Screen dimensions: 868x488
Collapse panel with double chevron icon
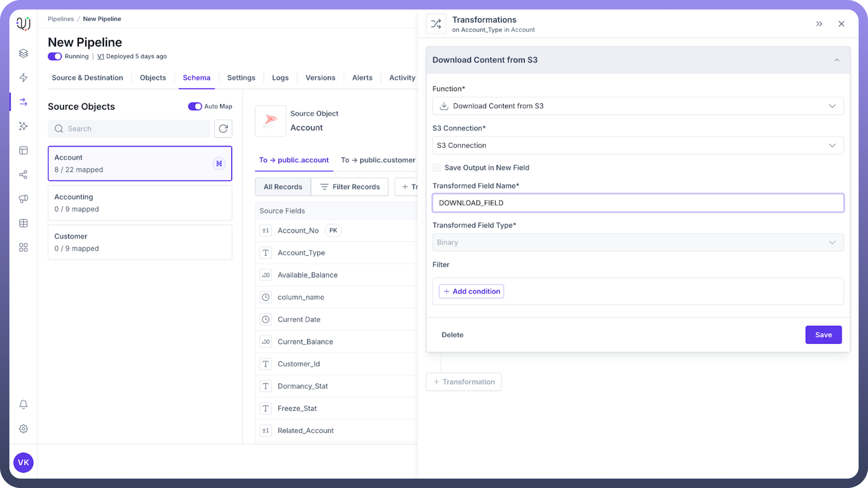point(819,24)
